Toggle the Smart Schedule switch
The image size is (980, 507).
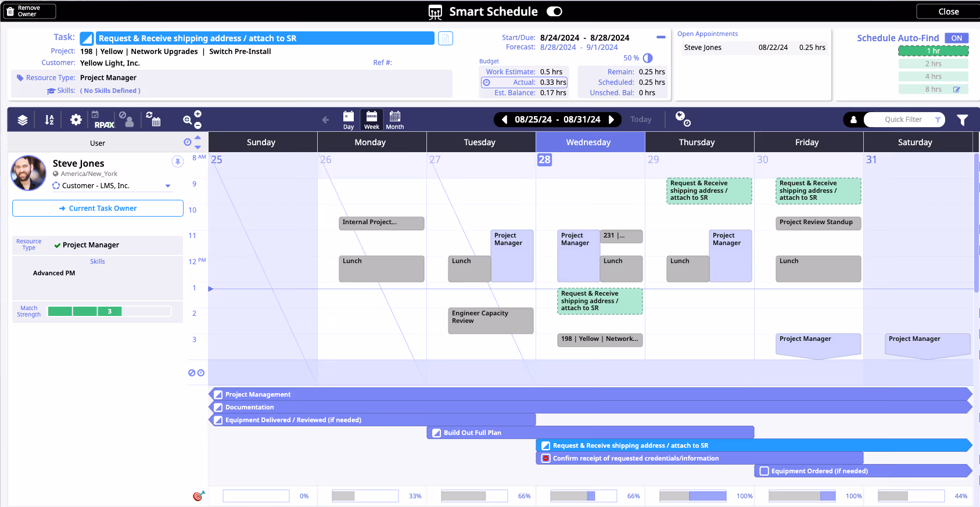point(555,12)
